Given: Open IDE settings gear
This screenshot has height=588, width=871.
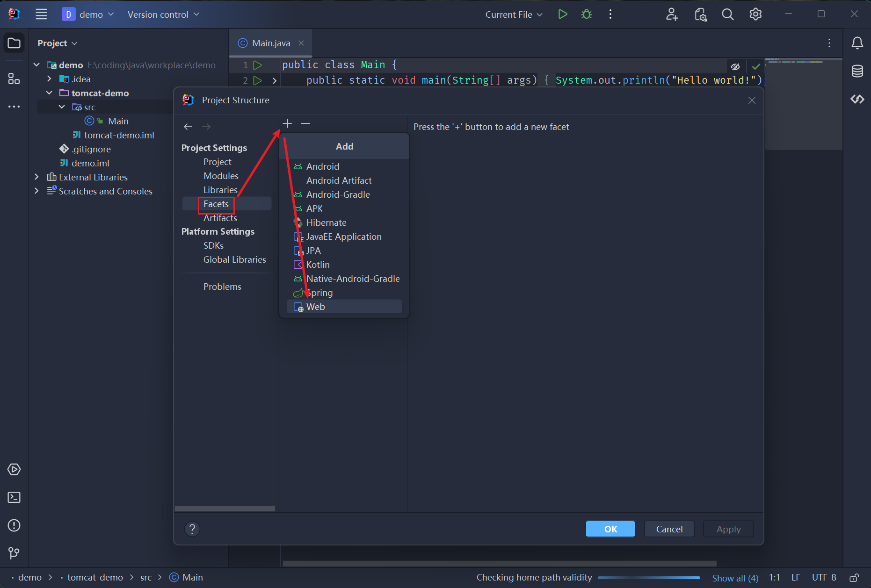Looking at the screenshot, I should (755, 14).
